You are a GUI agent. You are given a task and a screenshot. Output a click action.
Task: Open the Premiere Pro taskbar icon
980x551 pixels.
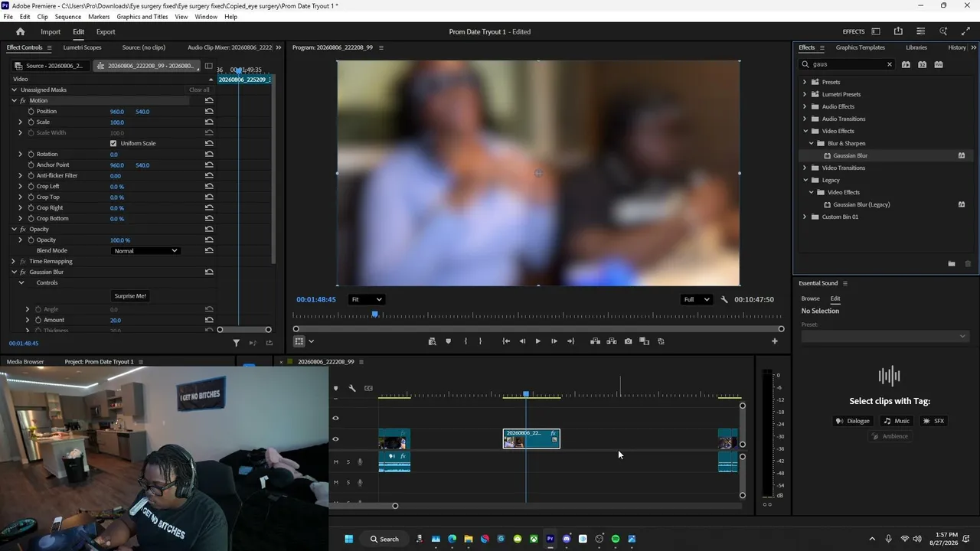[x=550, y=539]
